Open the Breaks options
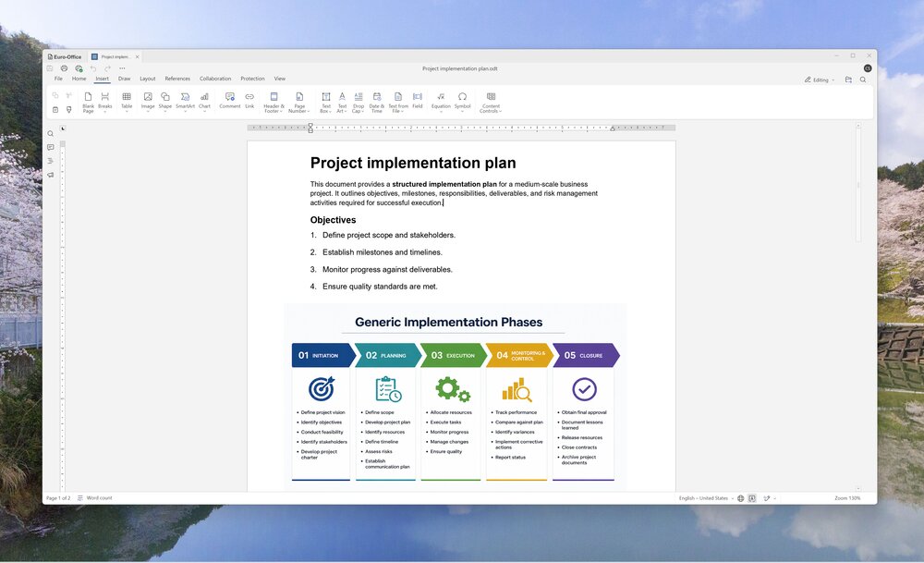 pyautogui.click(x=105, y=102)
